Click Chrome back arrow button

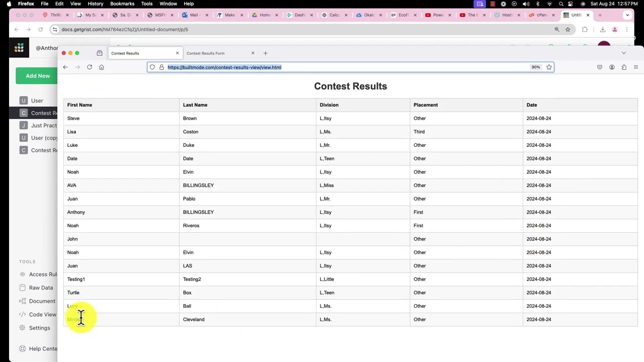[16, 29]
